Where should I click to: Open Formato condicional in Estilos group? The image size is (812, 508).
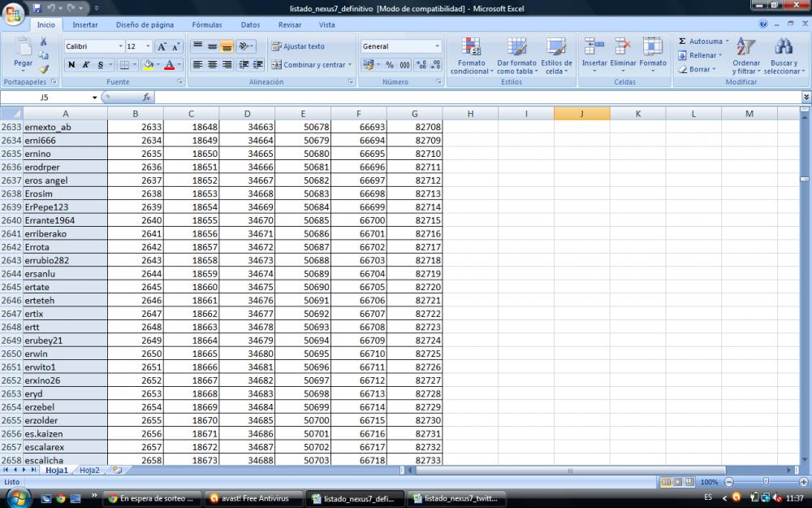(470, 55)
